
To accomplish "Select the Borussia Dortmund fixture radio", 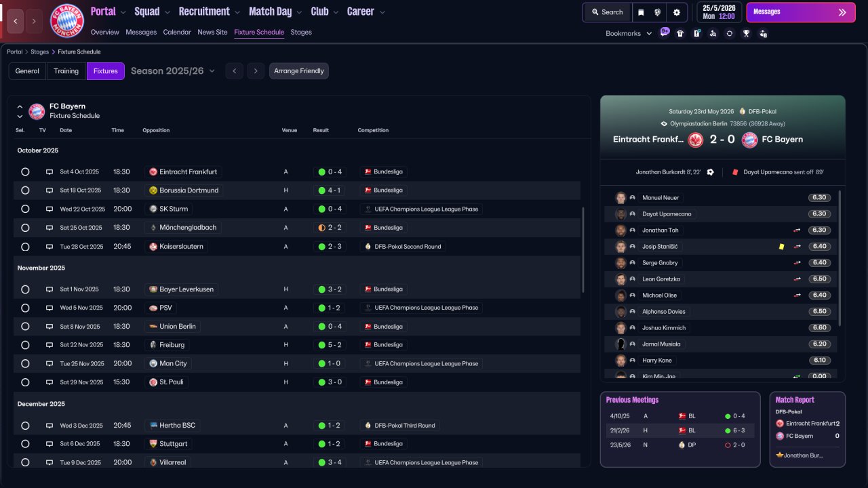I will (25, 190).
